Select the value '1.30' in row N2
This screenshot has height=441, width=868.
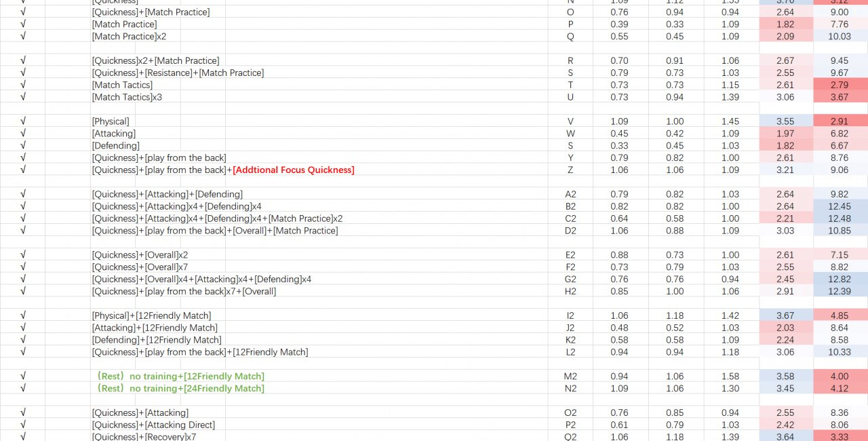730,388
